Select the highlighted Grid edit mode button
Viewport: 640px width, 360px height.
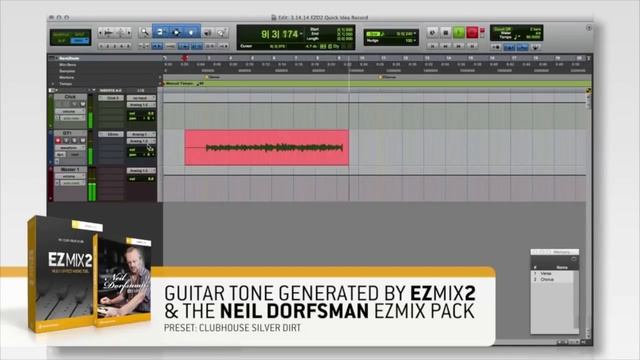click(80, 41)
